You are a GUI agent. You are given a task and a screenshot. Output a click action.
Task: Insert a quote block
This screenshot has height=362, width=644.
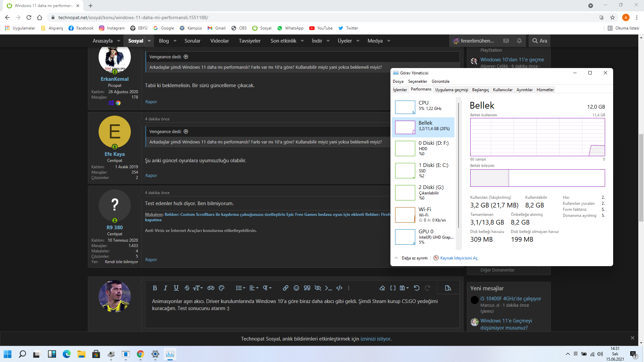coord(307,288)
